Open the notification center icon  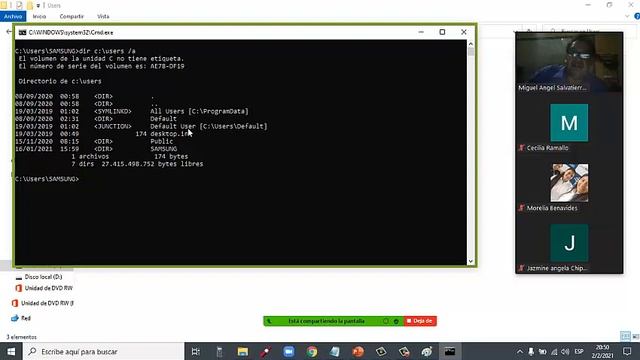coord(627,351)
